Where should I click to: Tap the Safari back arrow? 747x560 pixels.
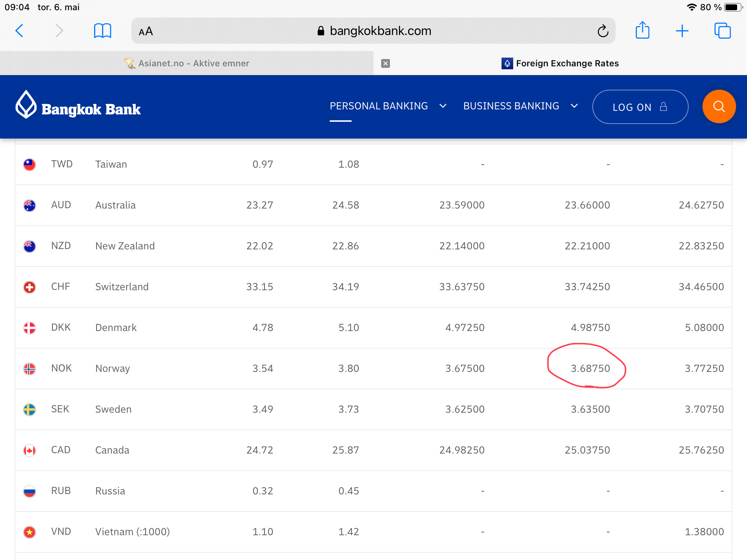[x=19, y=31]
